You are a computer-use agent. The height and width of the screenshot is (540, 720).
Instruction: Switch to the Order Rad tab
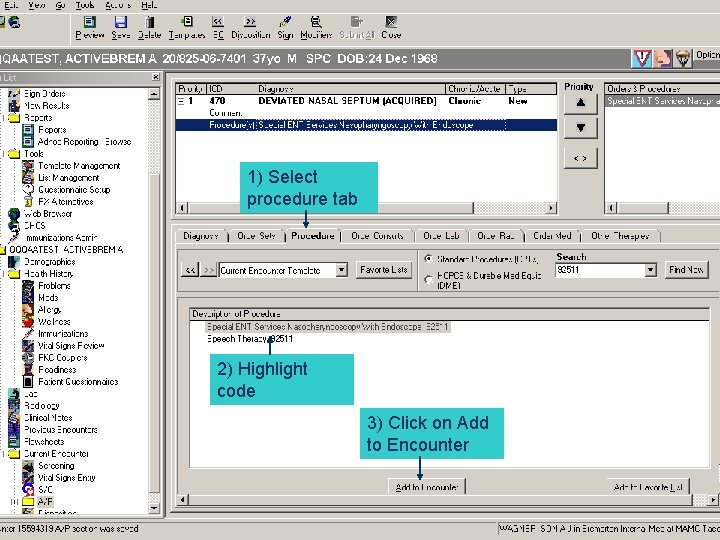coord(495,236)
